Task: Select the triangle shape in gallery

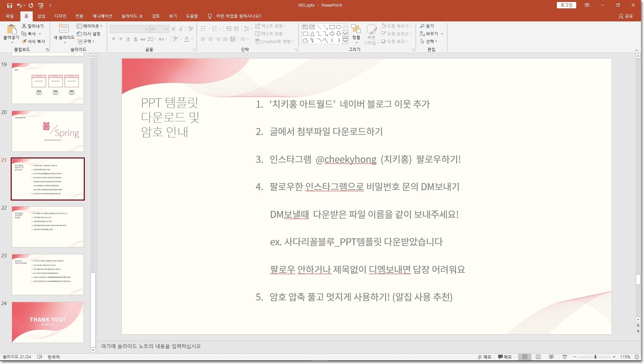Action: [312, 34]
